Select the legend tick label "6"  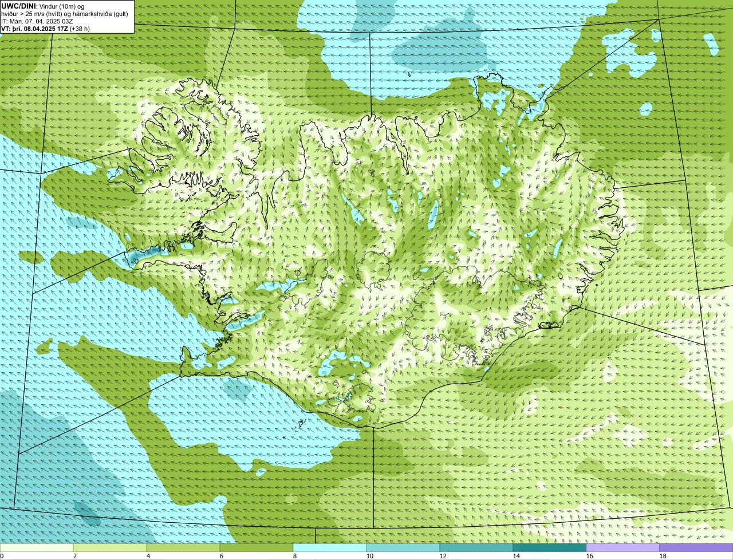coord(222,556)
